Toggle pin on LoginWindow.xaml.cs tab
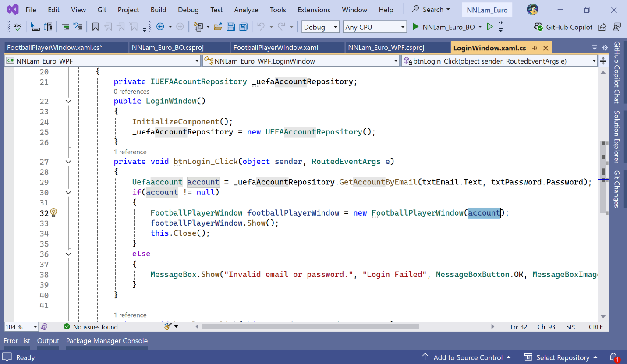This screenshot has height=364, width=627. pyautogui.click(x=535, y=48)
